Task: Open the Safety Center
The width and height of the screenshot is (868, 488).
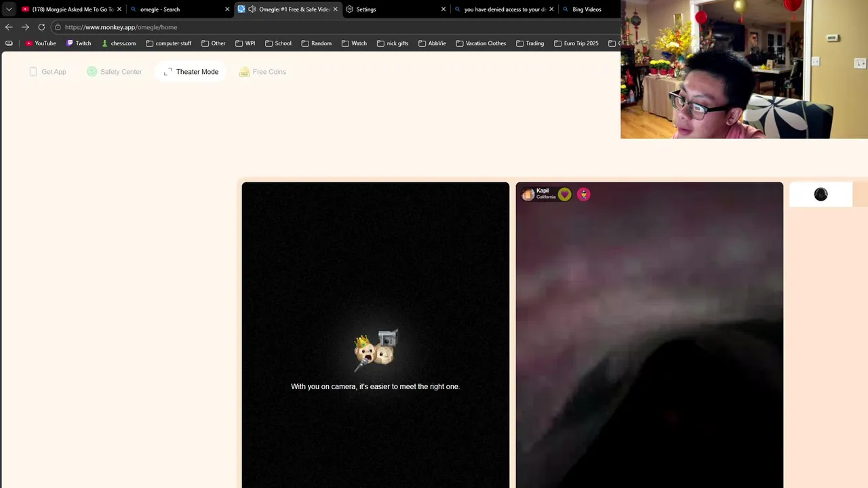Action: click(114, 72)
